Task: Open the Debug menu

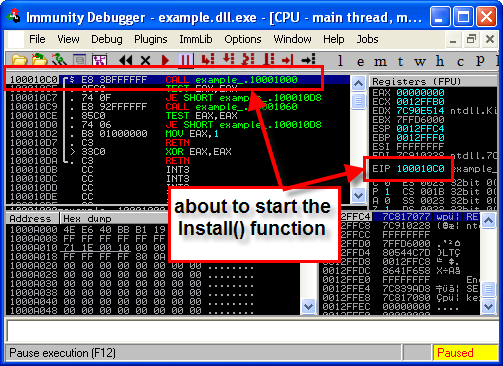Action: click(x=107, y=39)
